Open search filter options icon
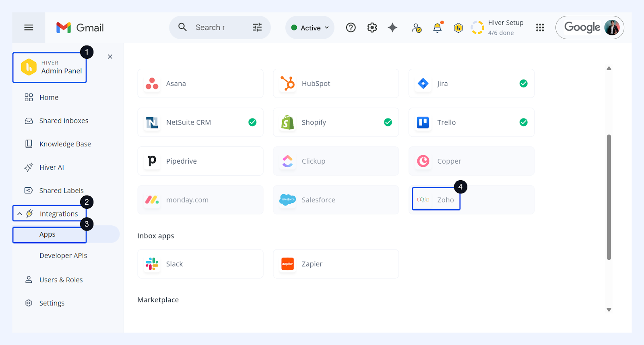Screen dimensions: 644x345 point(257,27)
